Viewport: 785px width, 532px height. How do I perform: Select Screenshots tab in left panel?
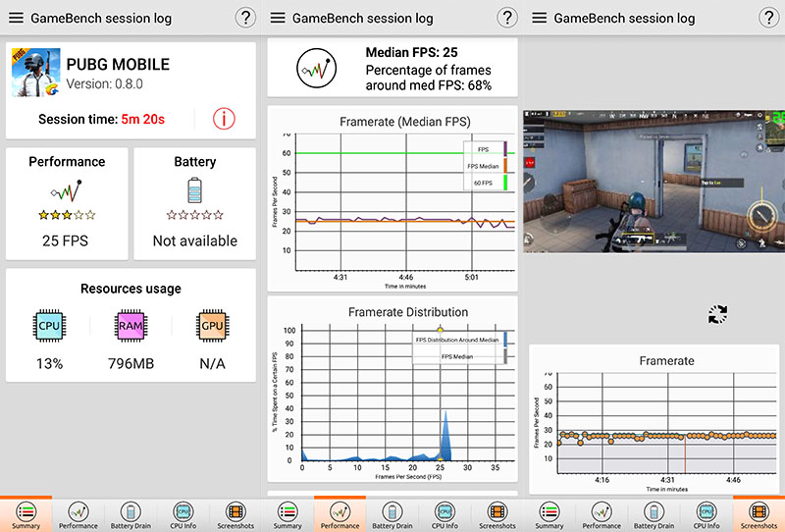click(235, 515)
